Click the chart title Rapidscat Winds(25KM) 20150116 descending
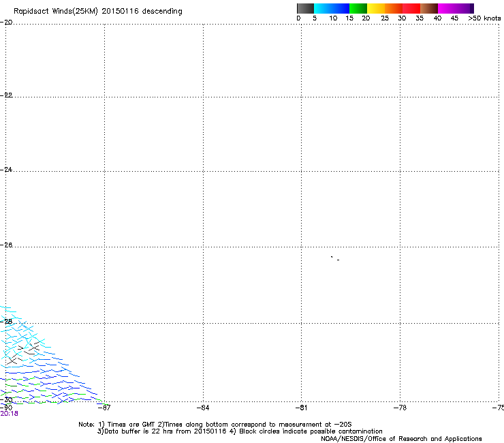The height and width of the screenshot is (443, 504). pos(97,12)
